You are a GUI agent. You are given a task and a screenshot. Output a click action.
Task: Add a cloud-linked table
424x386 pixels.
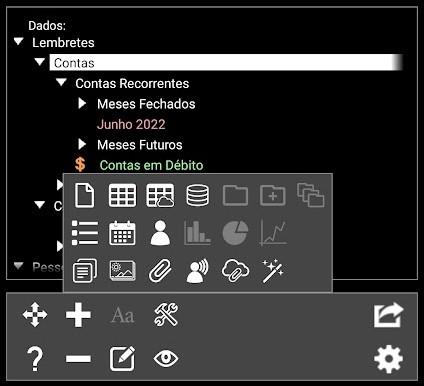click(160, 196)
